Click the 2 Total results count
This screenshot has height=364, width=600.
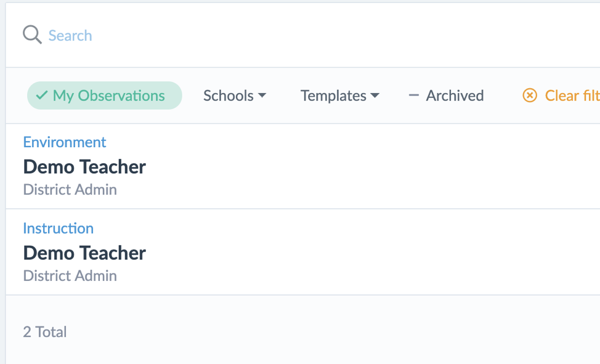pos(45,332)
